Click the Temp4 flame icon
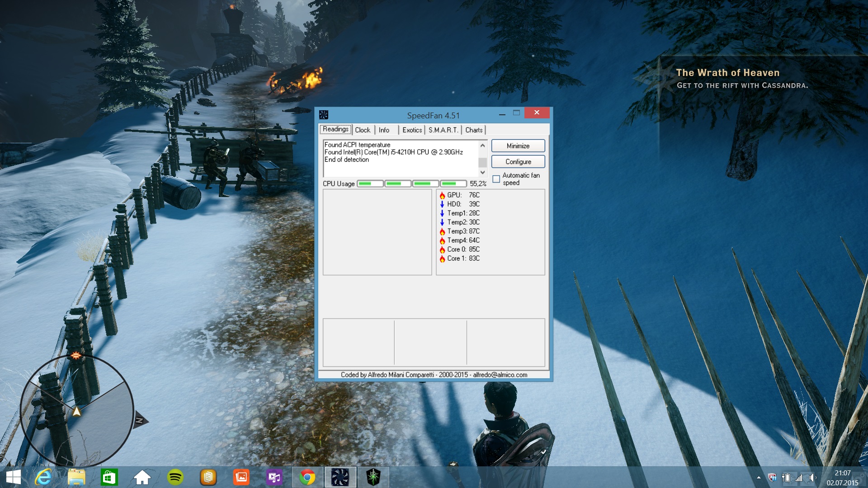 [442, 240]
